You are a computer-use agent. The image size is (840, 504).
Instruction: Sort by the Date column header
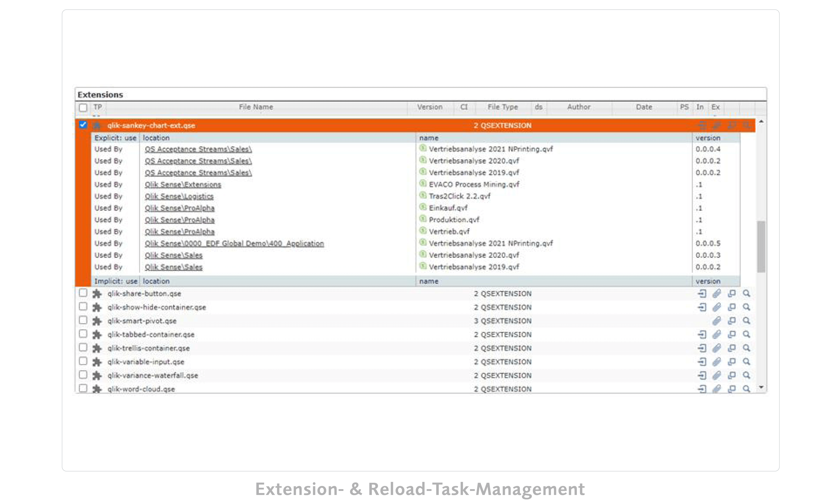pyautogui.click(x=644, y=107)
